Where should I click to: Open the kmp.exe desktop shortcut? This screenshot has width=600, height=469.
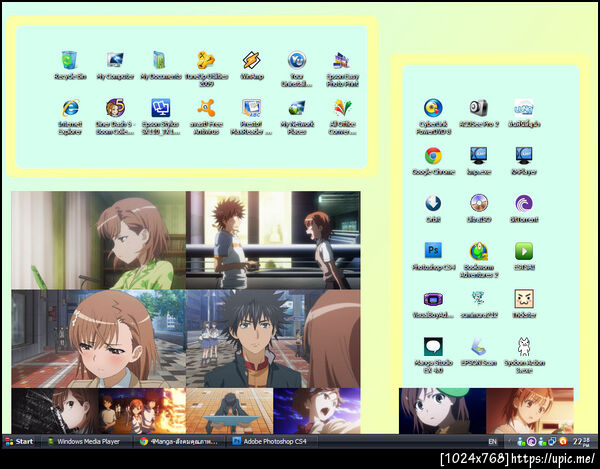point(479,156)
